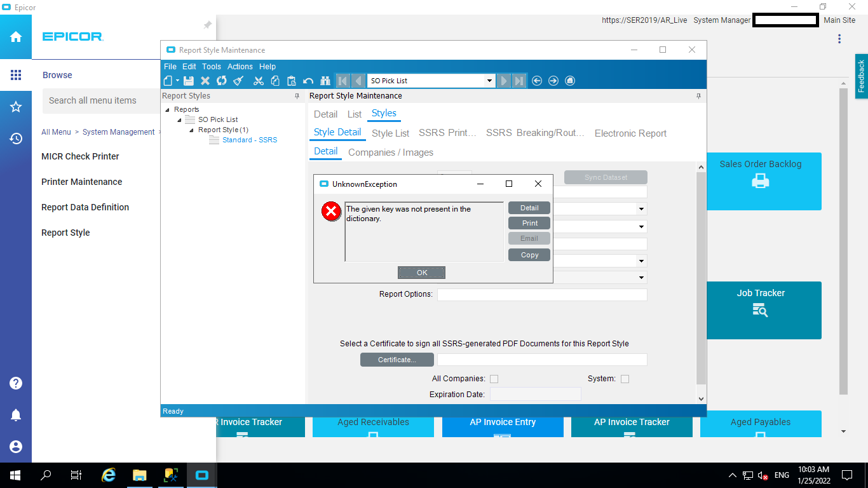The width and height of the screenshot is (868, 488).
Task: Click the Report Options input field
Action: (542, 295)
